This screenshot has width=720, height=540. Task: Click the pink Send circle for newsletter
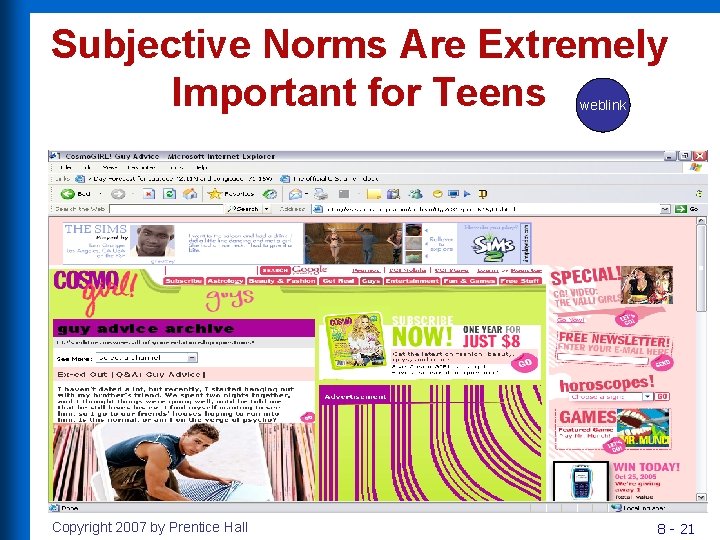pyautogui.click(x=662, y=363)
